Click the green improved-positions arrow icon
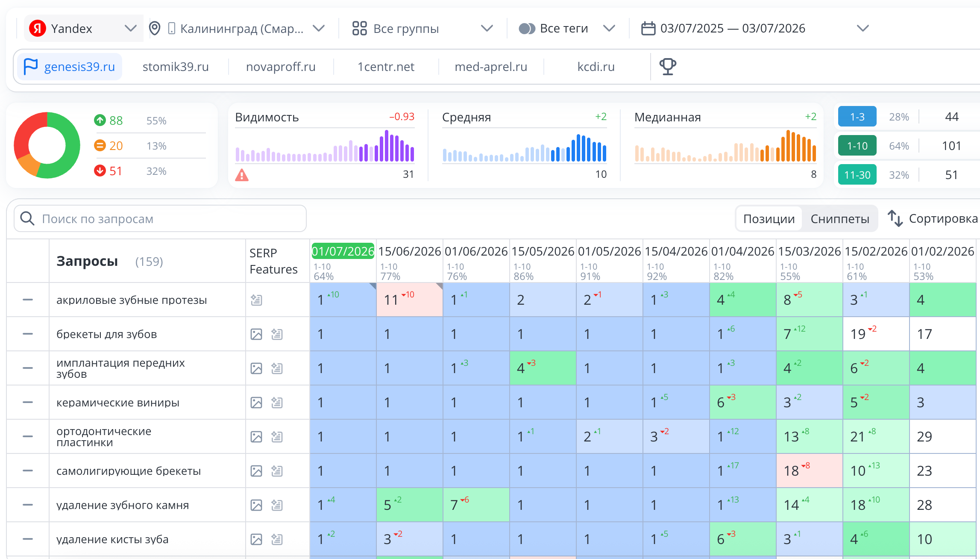The width and height of the screenshot is (980, 559). (100, 120)
